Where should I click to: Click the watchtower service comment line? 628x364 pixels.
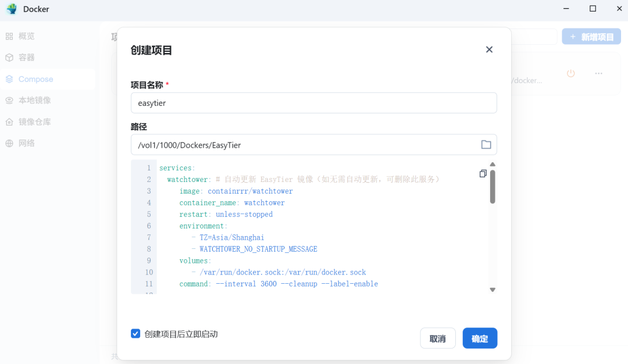tap(303, 180)
